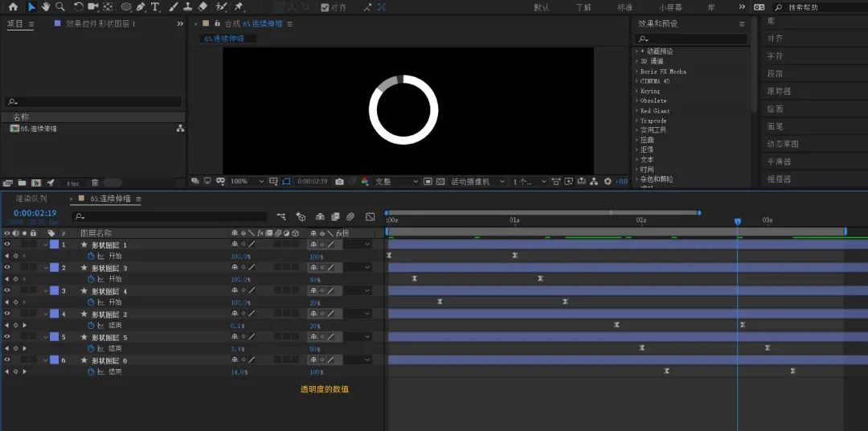Screen dimensions: 868x431
Task: Select the Clone Stamp tool
Action: 187,6
